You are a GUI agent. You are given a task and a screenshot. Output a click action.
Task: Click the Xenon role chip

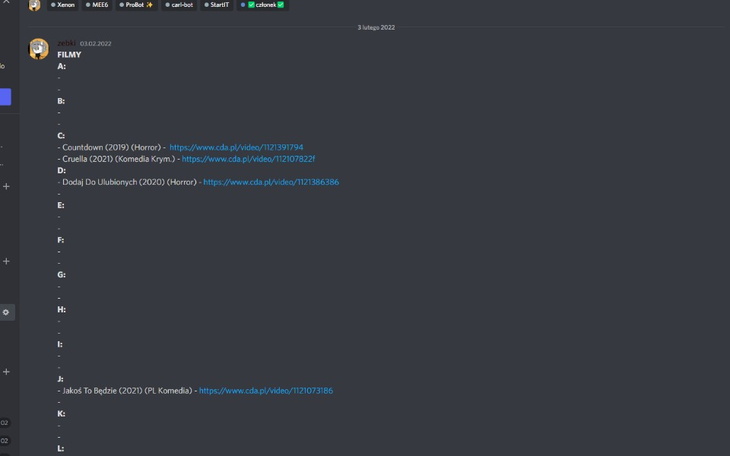[x=63, y=5]
